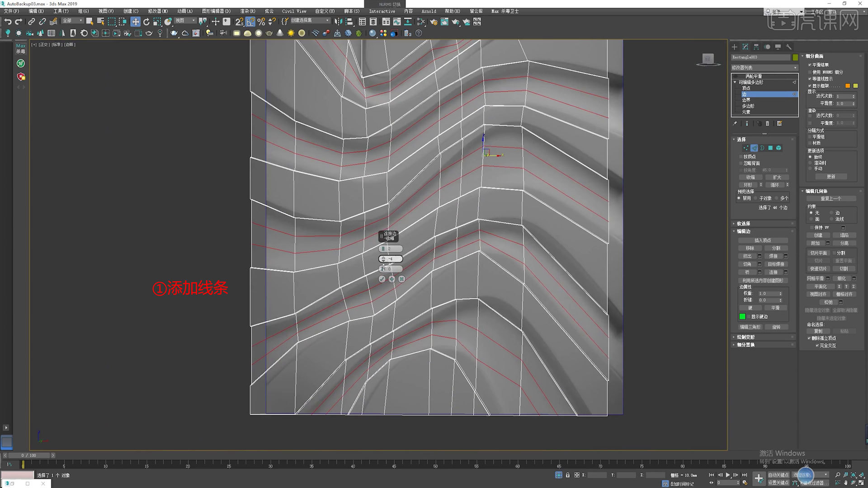
Task: Click the Mirror icon in the main toolbar
Action: point(339,21)
